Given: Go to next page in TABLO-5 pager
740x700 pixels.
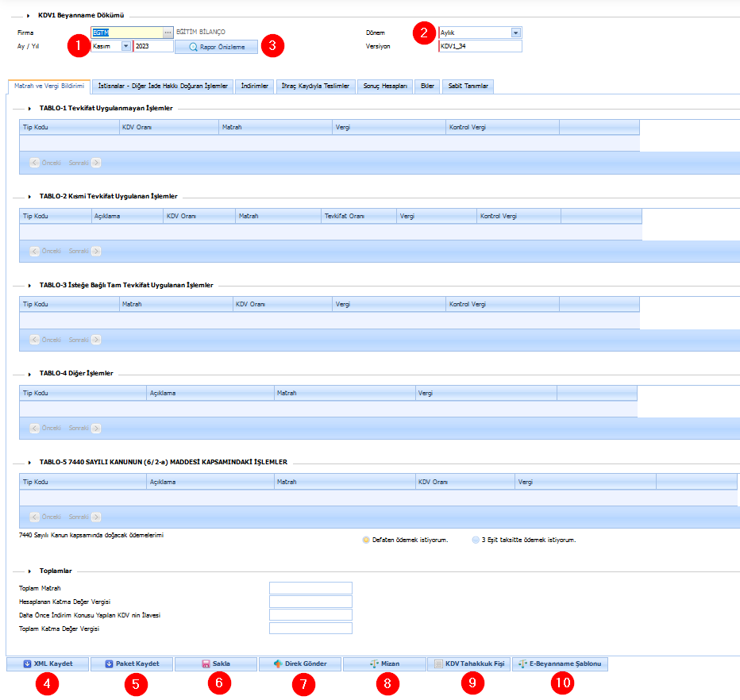Looking at the screenshot, I should click(x=96, y=517).
